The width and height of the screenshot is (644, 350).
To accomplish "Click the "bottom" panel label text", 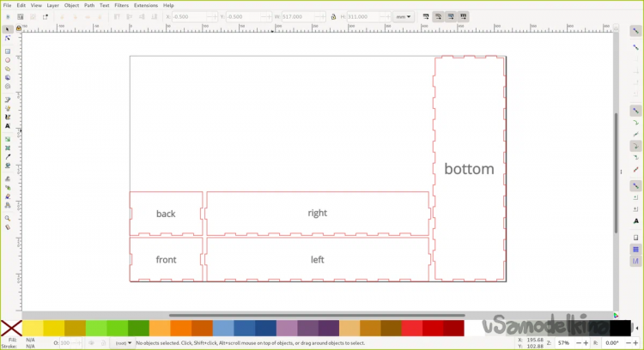I will click(469, 169).
